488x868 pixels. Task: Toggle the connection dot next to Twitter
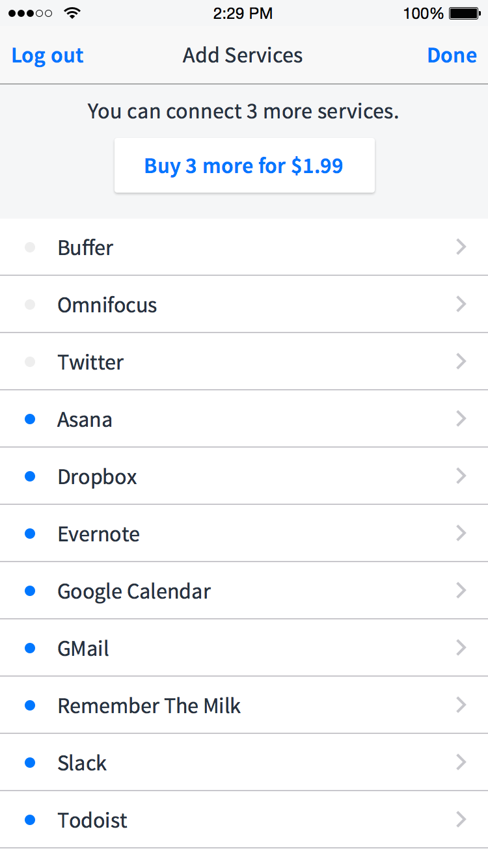[x=30, y=361]
